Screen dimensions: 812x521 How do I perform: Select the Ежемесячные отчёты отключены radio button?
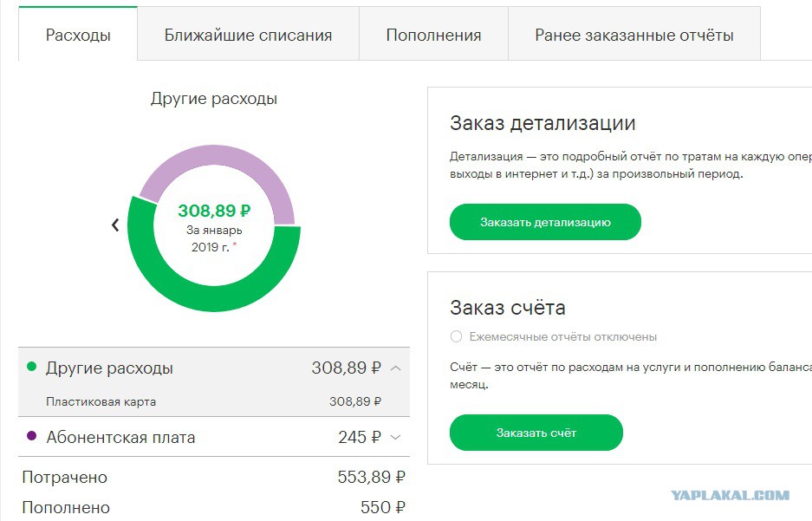pos(456,336)
